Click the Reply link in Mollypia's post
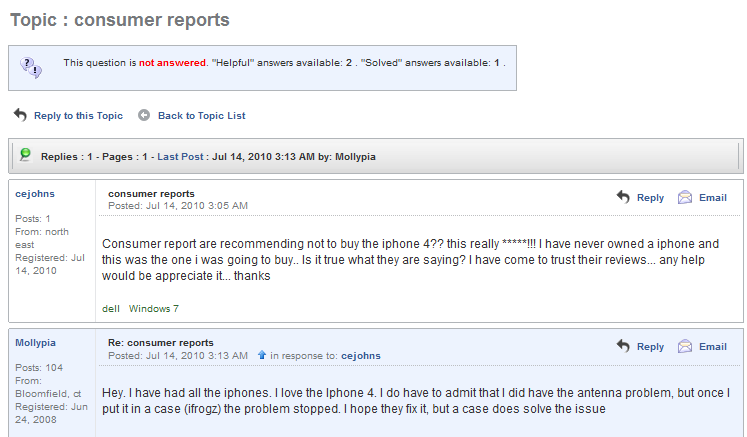747x437 pixels. (650, 347)
